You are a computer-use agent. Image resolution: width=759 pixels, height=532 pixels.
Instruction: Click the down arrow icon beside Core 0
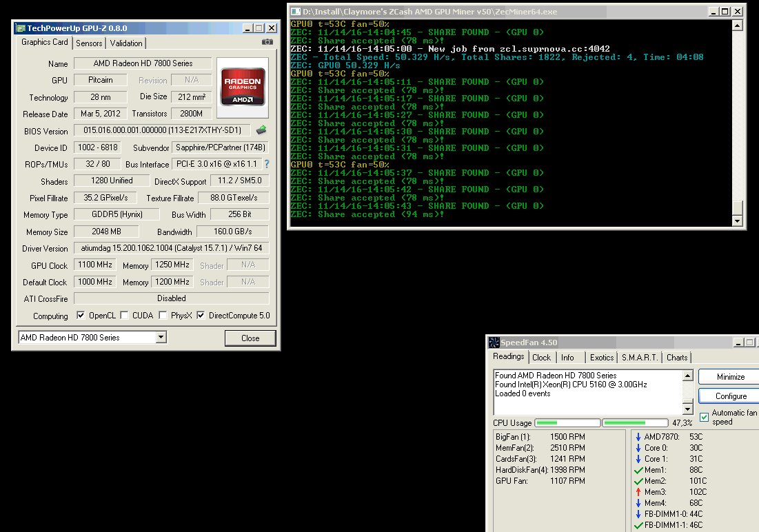[x=638, y=448]
